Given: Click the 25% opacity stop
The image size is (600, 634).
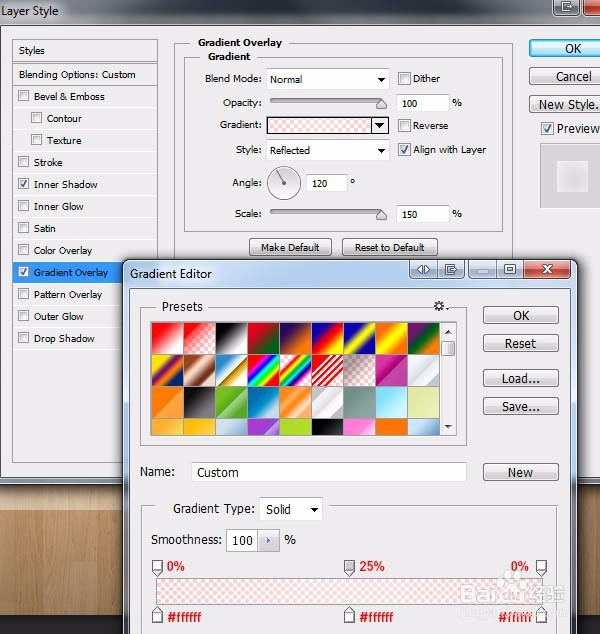Looking at the screenshot, I should 349,568.
